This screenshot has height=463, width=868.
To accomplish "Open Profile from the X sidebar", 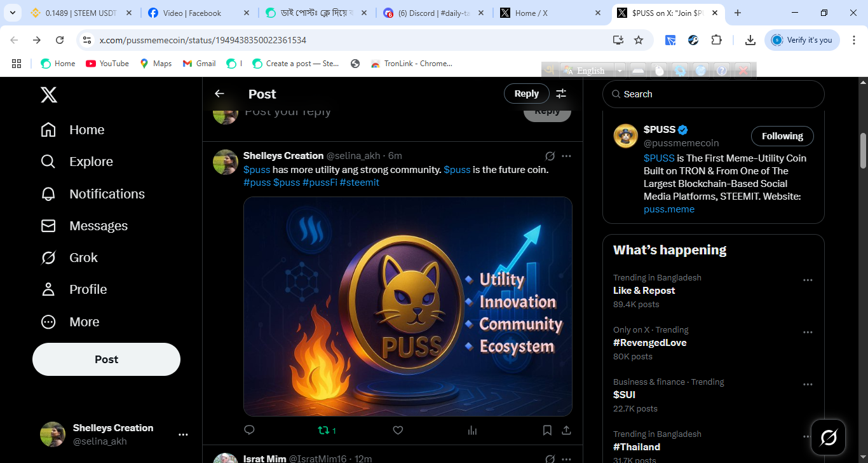I will click(x=74, y=289).
